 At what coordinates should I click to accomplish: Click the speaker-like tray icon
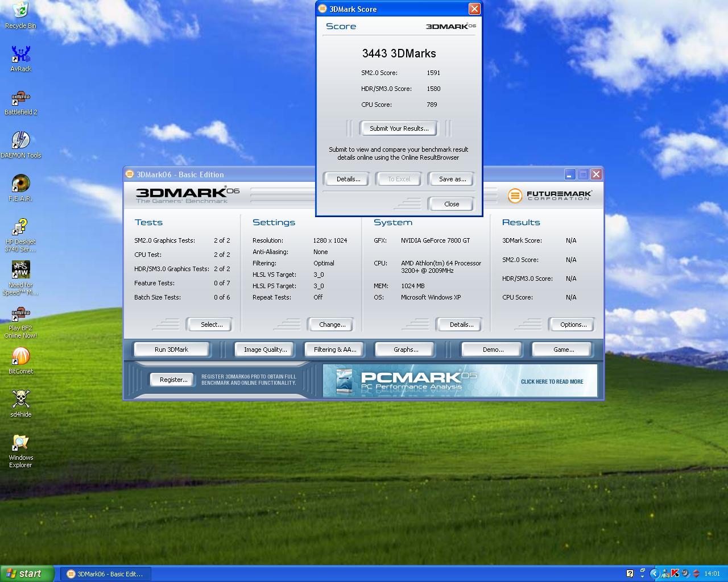pyautogui.click(x=685, y=573)
